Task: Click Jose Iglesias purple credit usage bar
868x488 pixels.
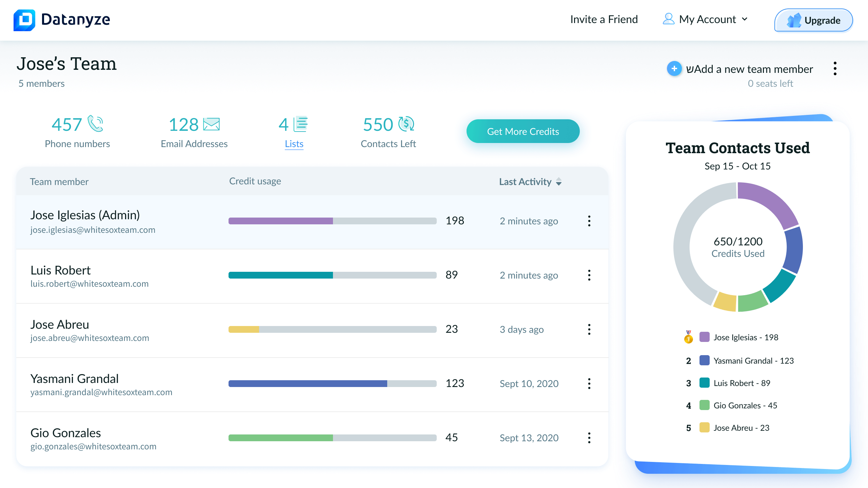Action: (x=281, y=221)
